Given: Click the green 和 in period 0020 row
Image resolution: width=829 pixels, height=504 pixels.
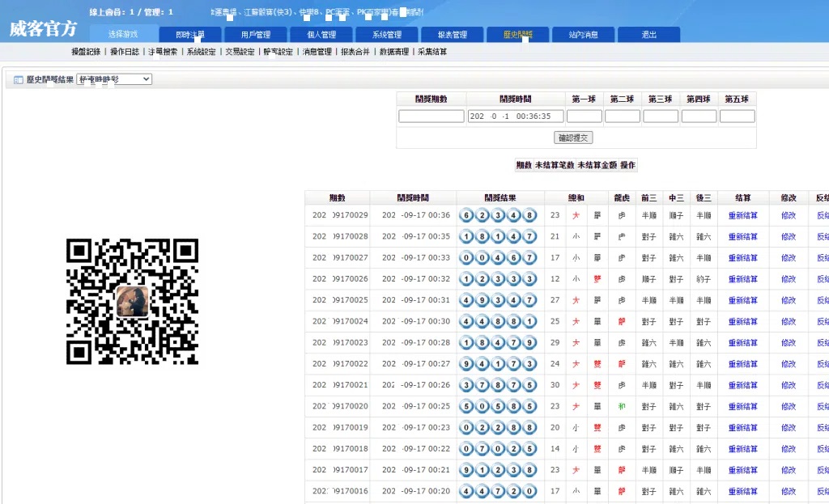Looking at the screenshot, I should (x=622, y=406).
